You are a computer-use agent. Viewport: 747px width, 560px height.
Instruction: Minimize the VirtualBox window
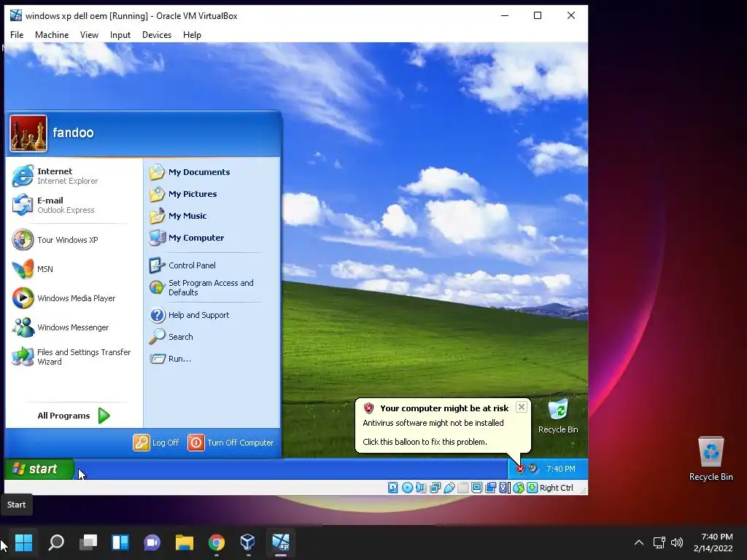pos(505,15)
